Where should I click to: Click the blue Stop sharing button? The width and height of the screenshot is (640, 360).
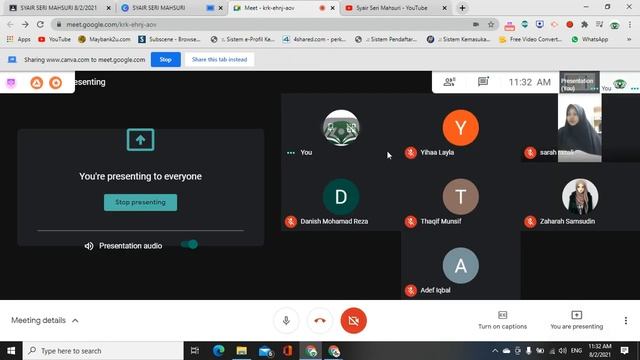tap(166, 60)
